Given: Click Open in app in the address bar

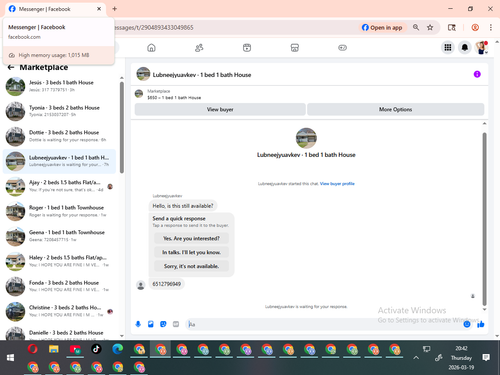Looking at the screenshot, I should (382, 28).
